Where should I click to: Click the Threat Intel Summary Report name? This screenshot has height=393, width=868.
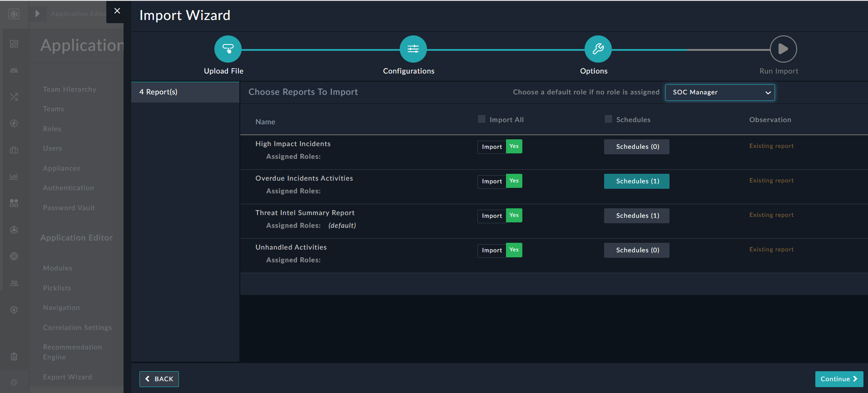(305, 213)
